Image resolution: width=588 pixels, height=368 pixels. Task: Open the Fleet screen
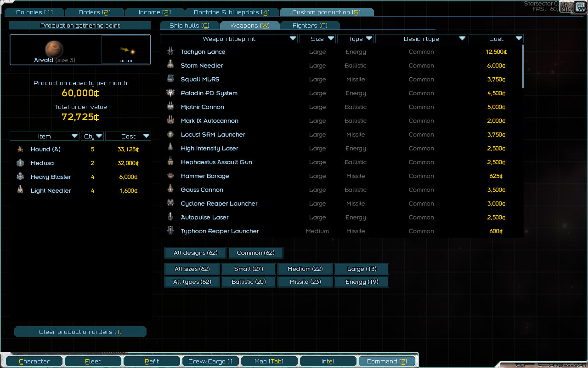pyautogui.click(x=93, y=362)
